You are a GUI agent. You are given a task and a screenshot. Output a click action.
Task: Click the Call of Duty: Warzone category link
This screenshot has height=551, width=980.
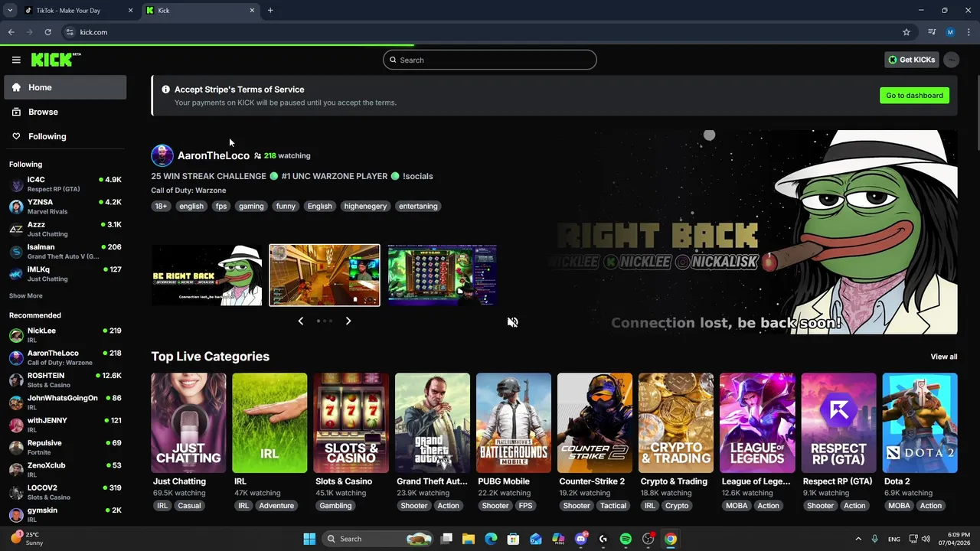tap(188, 191)
